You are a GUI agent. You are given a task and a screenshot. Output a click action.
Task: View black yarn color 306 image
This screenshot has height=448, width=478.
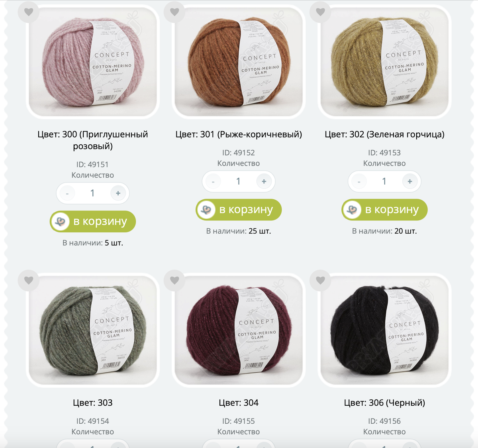point(384,330)
